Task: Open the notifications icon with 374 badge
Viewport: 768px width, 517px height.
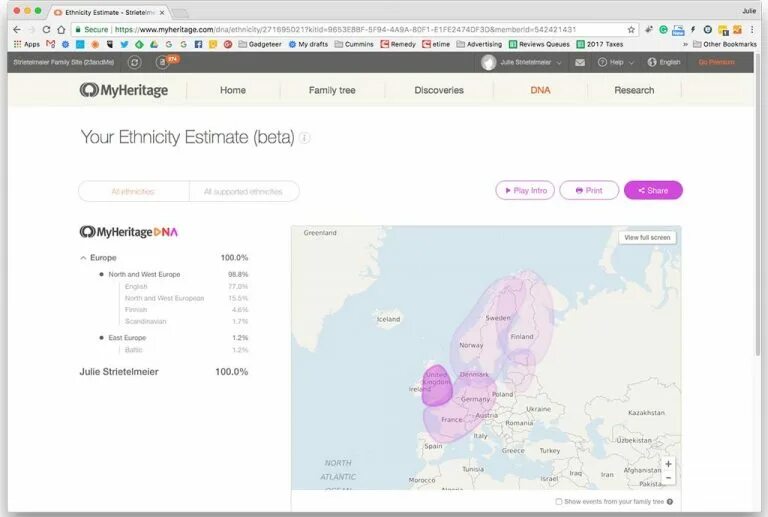Action: [165, 62]
